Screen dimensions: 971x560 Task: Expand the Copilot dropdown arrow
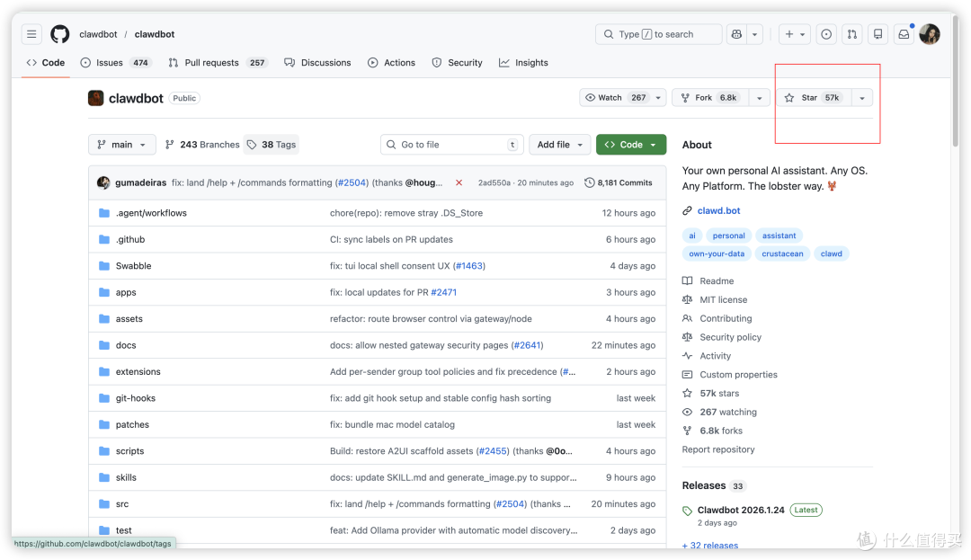(x=754, y=34)
